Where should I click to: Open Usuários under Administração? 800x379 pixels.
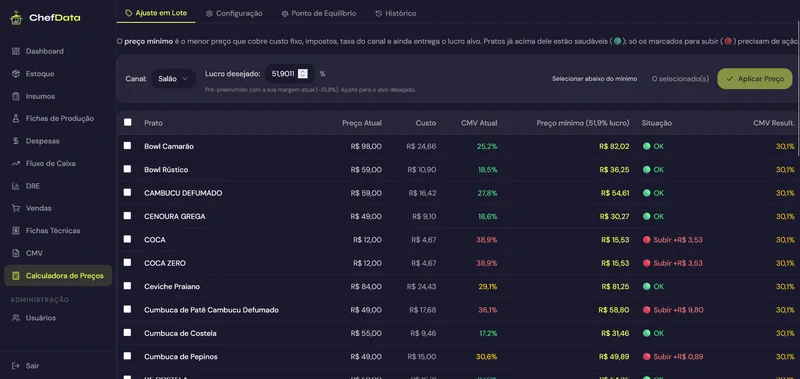tap(58, 318)
